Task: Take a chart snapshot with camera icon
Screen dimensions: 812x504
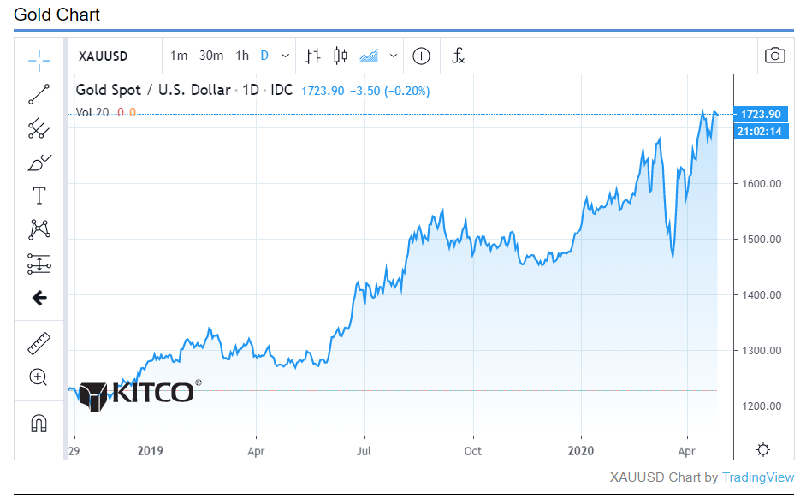Action: point(774,56)
